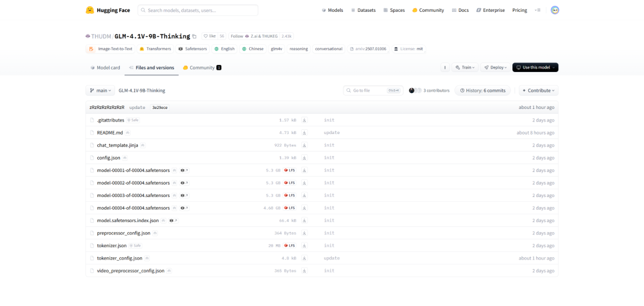Download config.json using its download icon

(304, 158)
